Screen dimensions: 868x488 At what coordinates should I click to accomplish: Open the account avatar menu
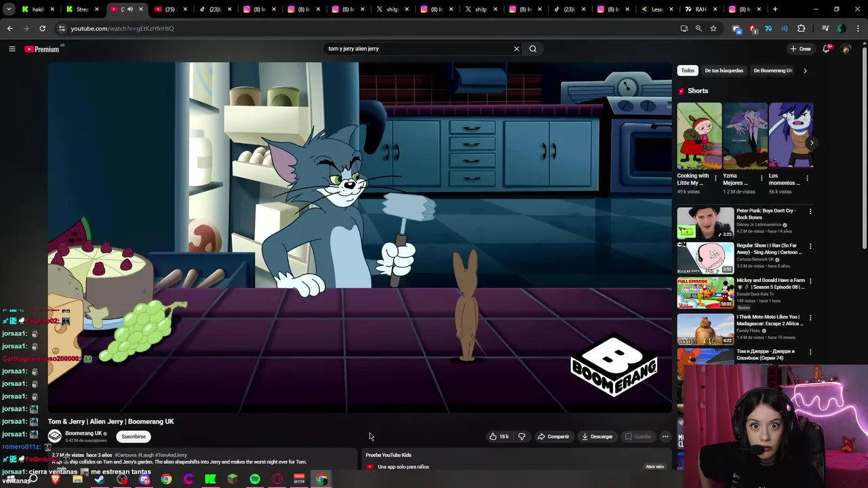point(846,49)
